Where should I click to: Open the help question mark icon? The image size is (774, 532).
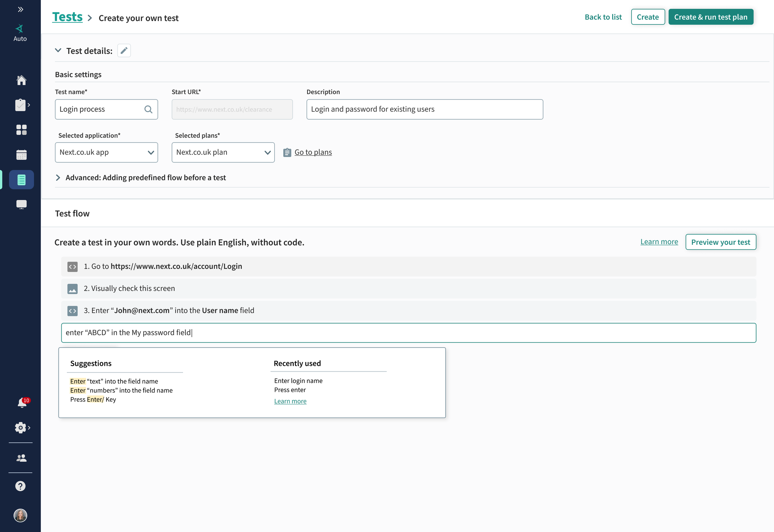20,486
